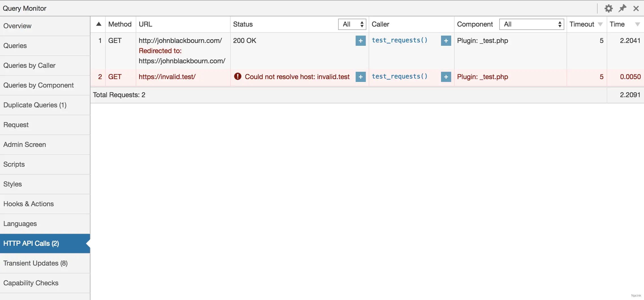Switch to the Transient Updates panel
The width and height of the screenshot is (644, 300).
click(35, 263)
